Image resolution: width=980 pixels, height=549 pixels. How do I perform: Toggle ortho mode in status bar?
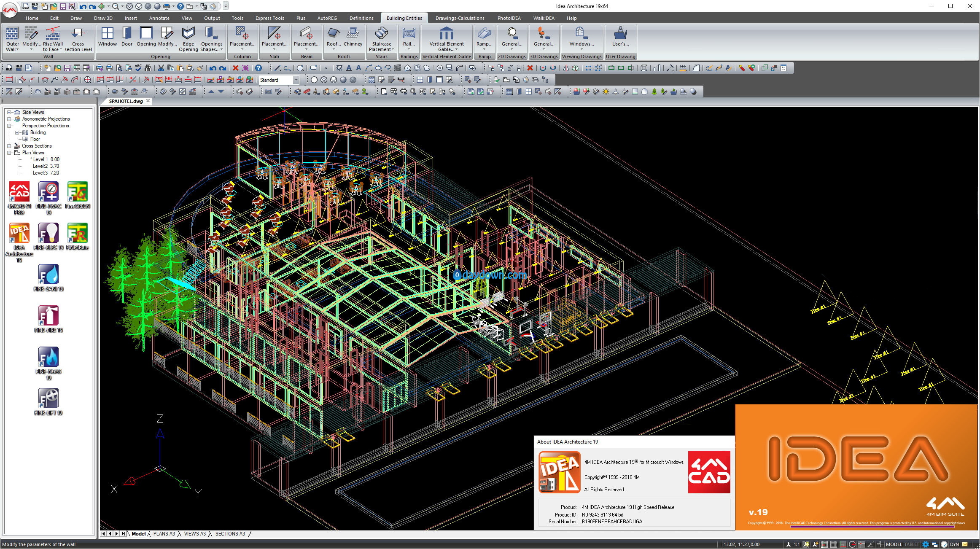tap(843, 544)
